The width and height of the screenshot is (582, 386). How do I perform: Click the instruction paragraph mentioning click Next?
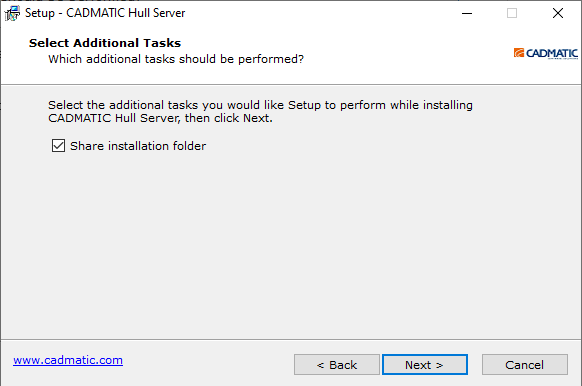pyautogui.click(x=260, y=111)
